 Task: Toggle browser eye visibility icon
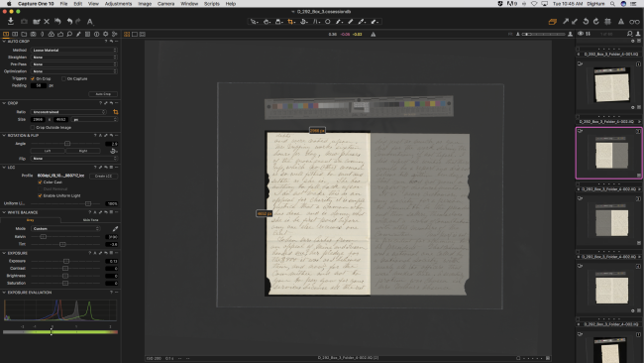(x=581, y=34)
